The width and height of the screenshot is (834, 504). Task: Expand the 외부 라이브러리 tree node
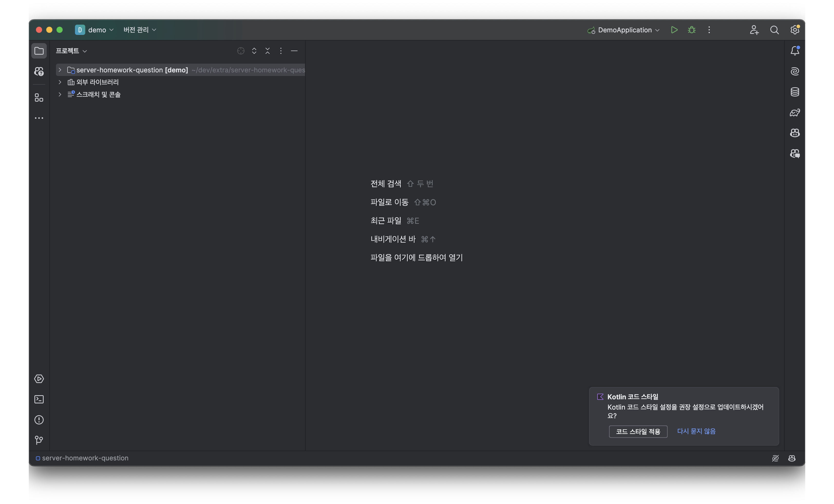[60, 82]
